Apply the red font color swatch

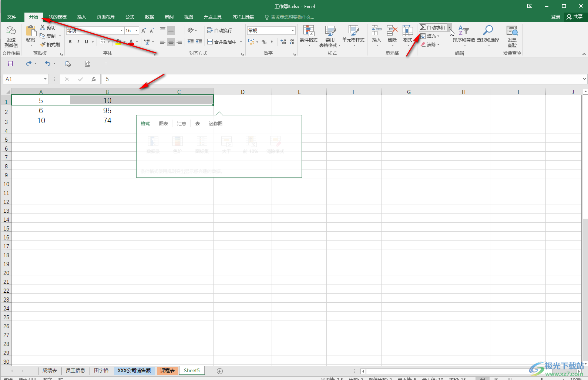pos(131,42)
